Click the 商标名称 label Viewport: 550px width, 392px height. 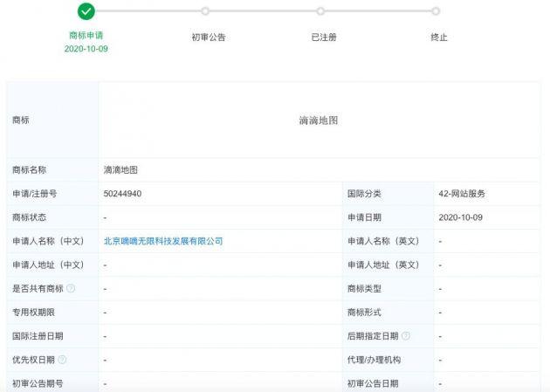(29, 169)
